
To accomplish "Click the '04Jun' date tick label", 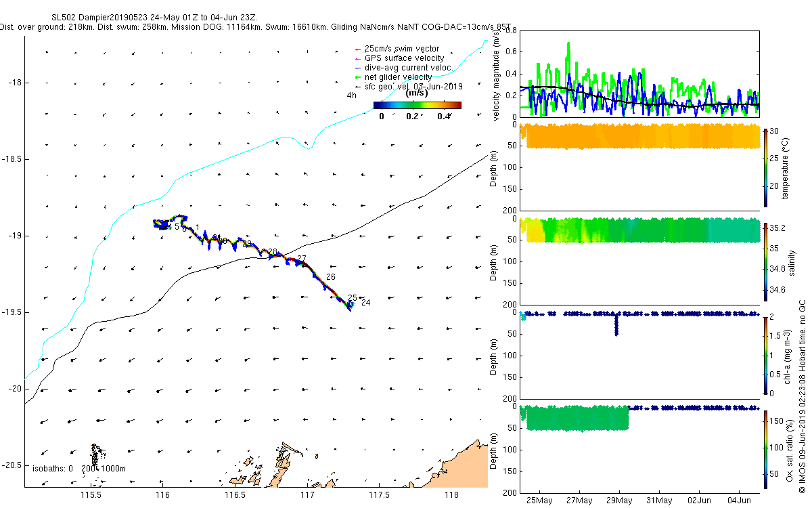I will point(739,501).
